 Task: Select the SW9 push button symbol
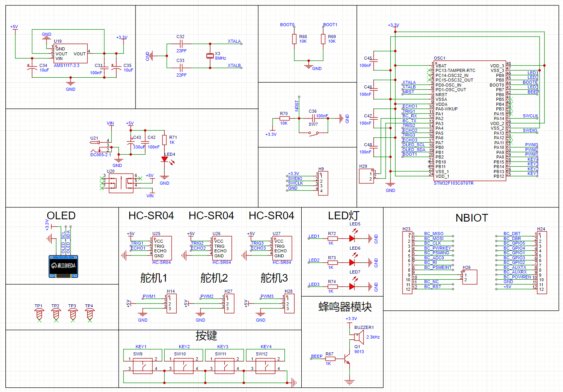tap(142, 366)
